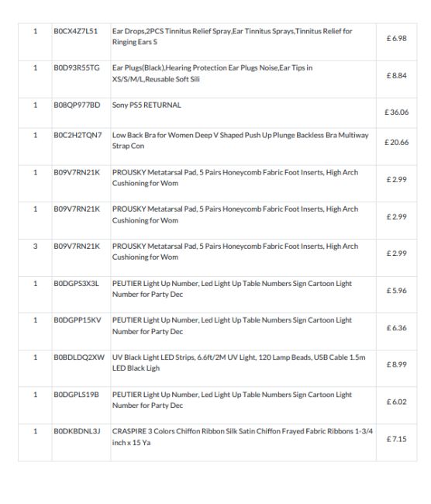Click the CRASPIRE Chiffon Ribbon description
Image resolution: width=431 pixels, height=504 pixels.
coord(243,437)
